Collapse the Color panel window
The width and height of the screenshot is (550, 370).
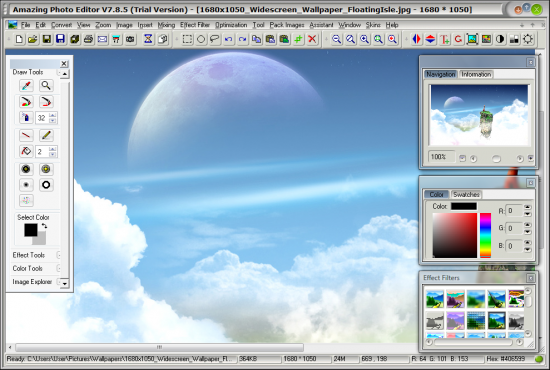[531, 183]
